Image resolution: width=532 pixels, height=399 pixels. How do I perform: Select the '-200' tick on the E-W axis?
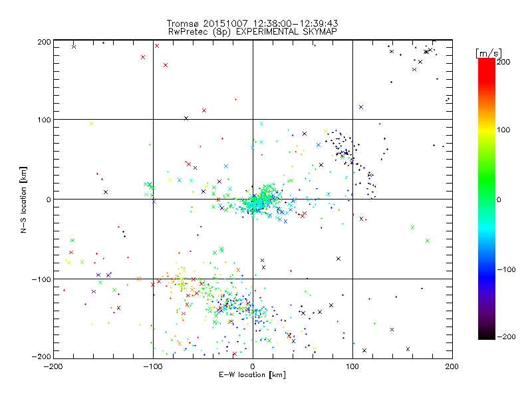pos(53,366)
